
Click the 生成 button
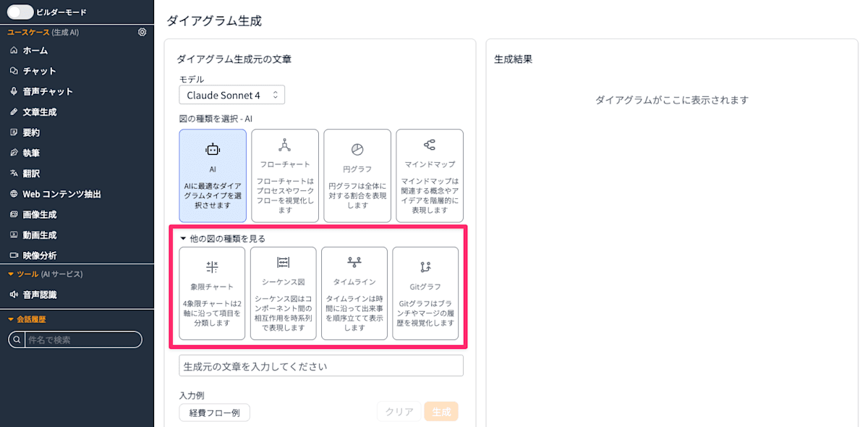[441, 412]
